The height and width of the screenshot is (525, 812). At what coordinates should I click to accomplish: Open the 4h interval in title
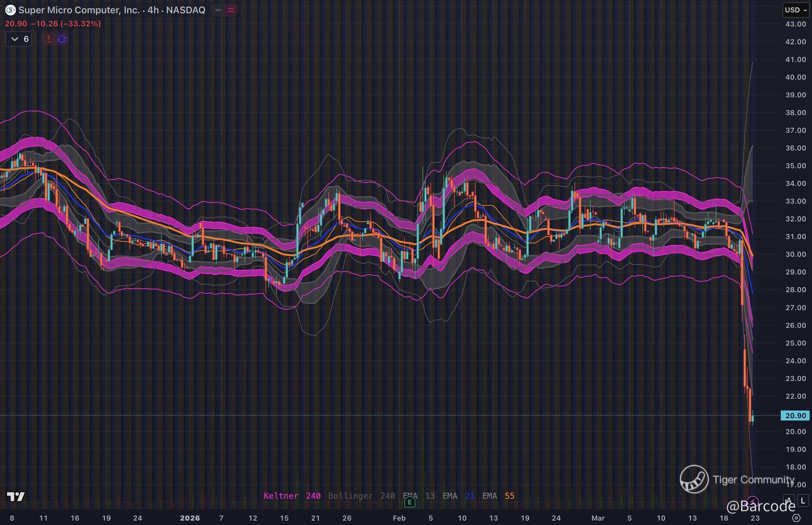point(153,10)
